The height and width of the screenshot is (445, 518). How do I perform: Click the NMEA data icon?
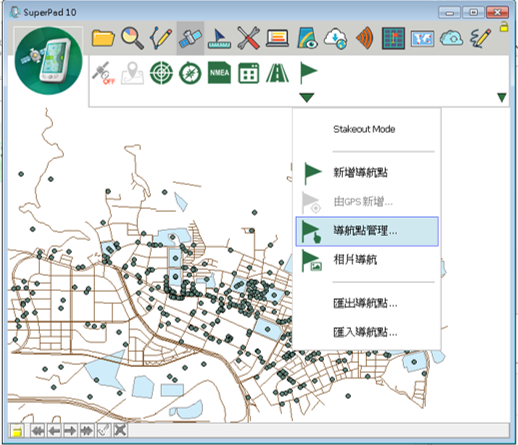[219, 72]
